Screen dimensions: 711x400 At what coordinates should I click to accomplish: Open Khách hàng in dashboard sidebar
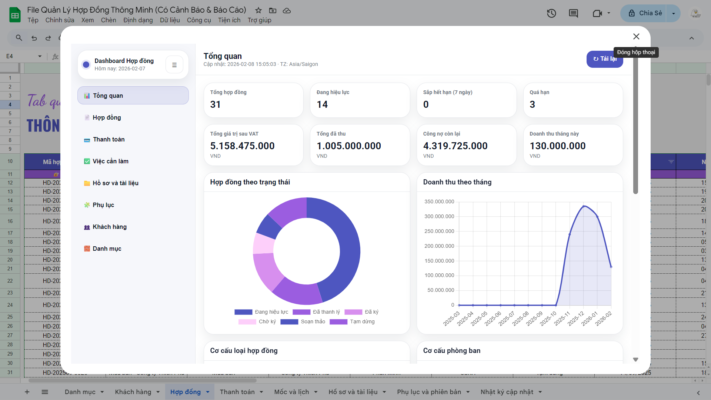click(109, 227)
